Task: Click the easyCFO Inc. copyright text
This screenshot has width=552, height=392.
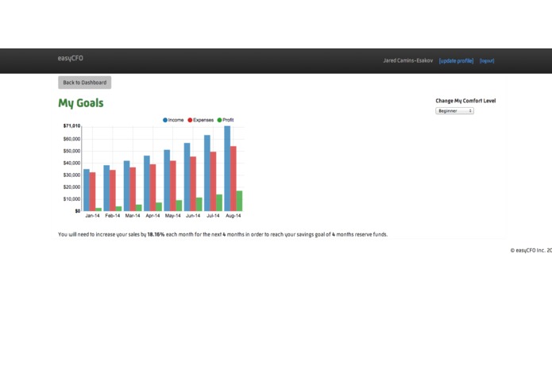Action: 531,250
